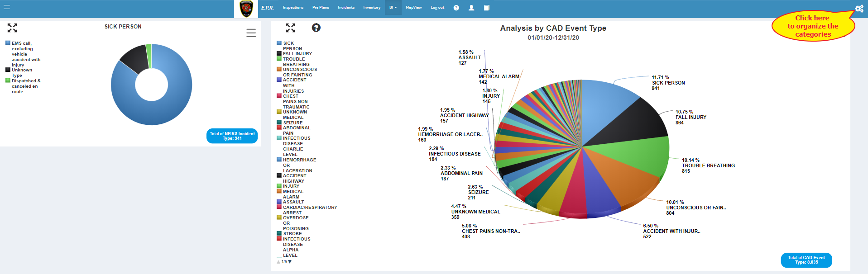
Task: Open the Inventory menu
Action: click(x=372, y=8)
